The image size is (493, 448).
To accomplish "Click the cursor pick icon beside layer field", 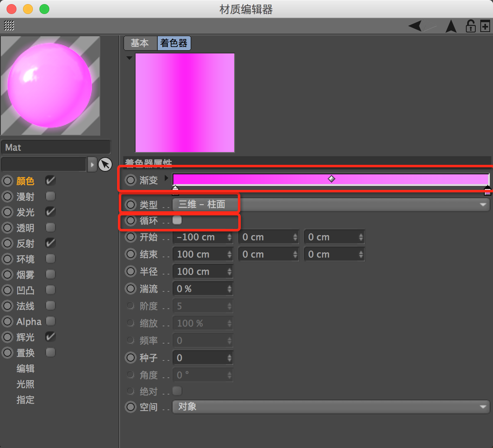I will [x=105, y=164].
